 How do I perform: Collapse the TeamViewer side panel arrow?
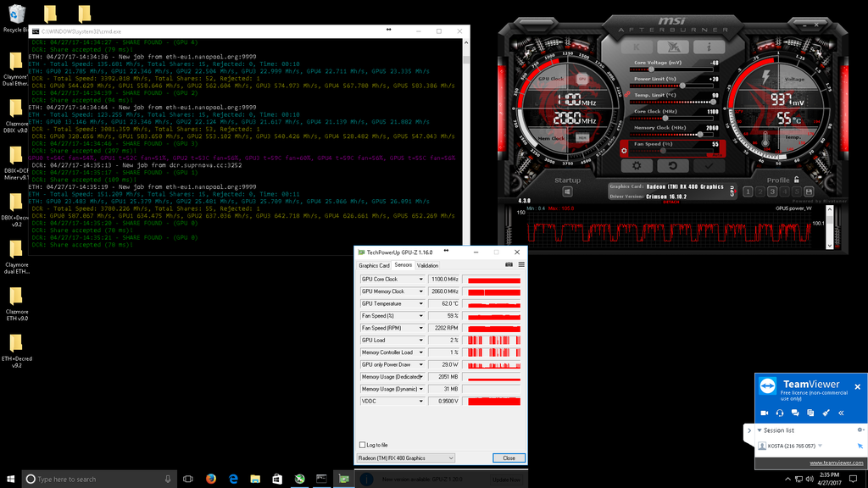749,430
